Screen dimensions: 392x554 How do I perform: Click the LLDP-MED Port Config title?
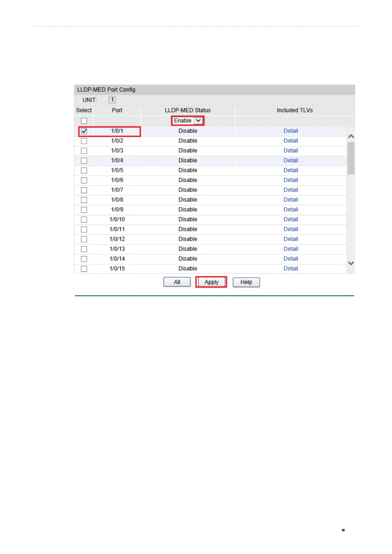106,90
